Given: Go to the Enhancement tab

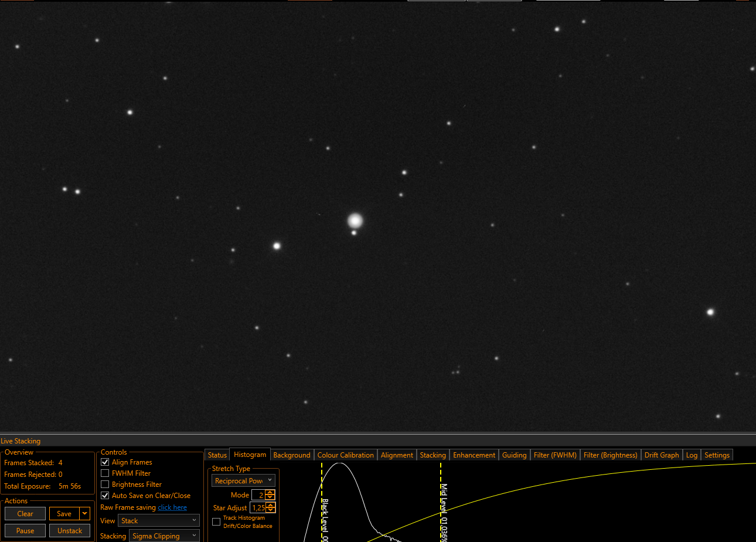Looking at the screenshot, I should [474, 455].
